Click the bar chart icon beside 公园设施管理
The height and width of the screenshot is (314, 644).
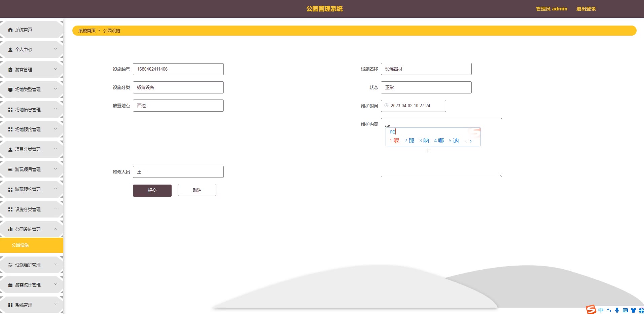click(10, 229)
